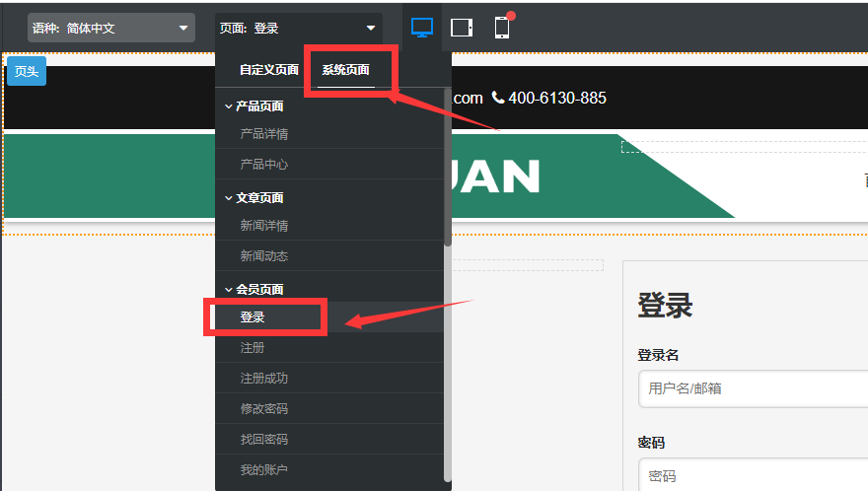Open the 修改密码 page
The image size is (868, 491).
264,409
